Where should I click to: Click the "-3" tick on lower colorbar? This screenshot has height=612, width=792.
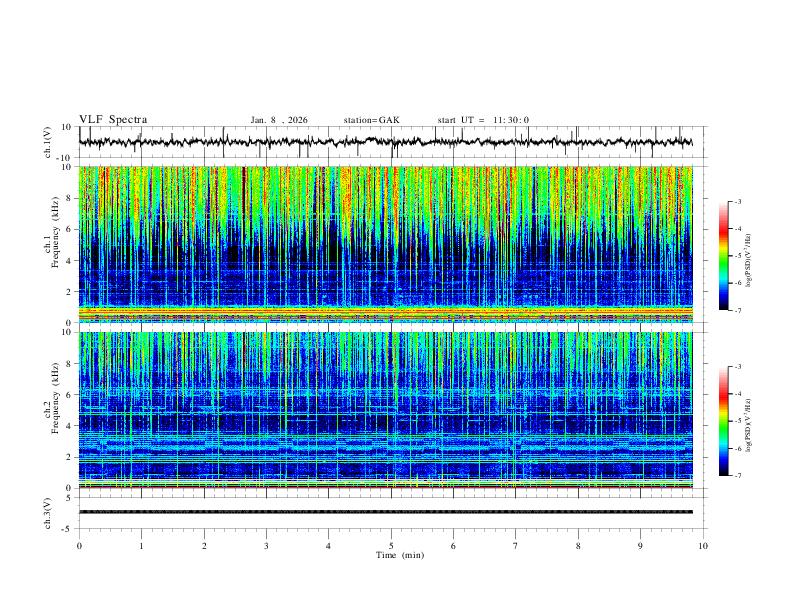(x=737, y=367)
